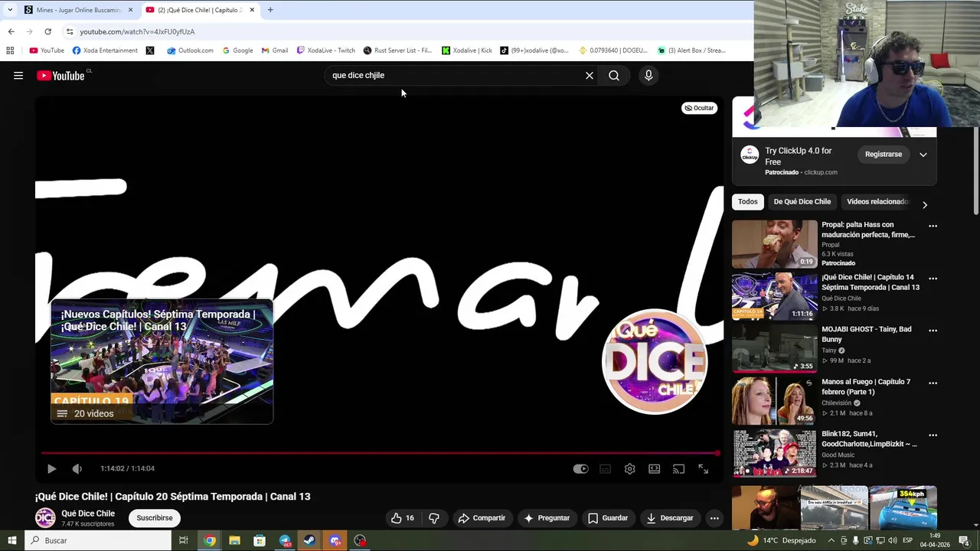Mute the video using the speaker icon

(x=77, y=468)
